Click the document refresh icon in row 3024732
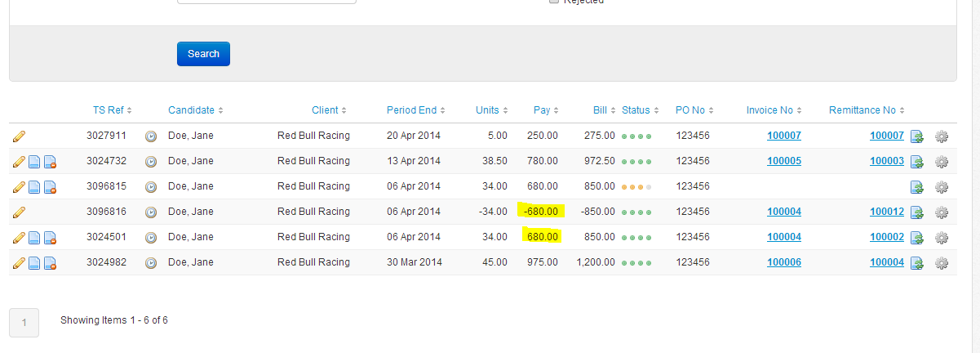This screenshot has height=353, width=980. 917,162
